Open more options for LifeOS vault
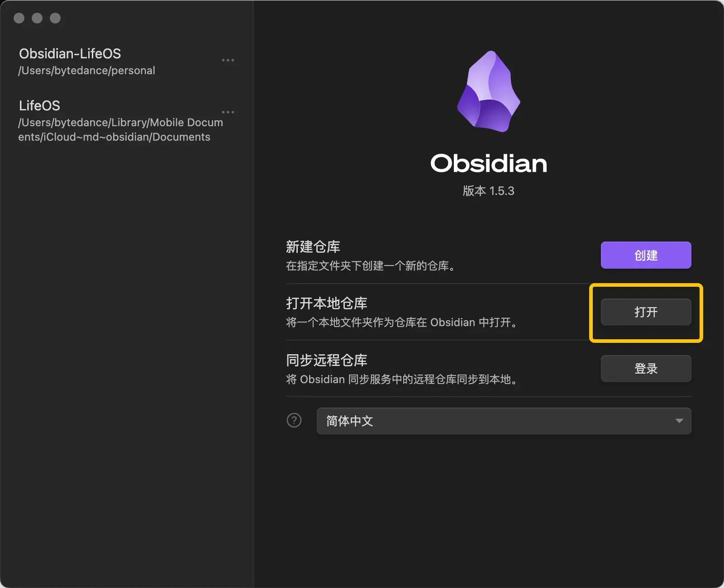The width and height of the screenshot is (724, 588). pos(228,112)
